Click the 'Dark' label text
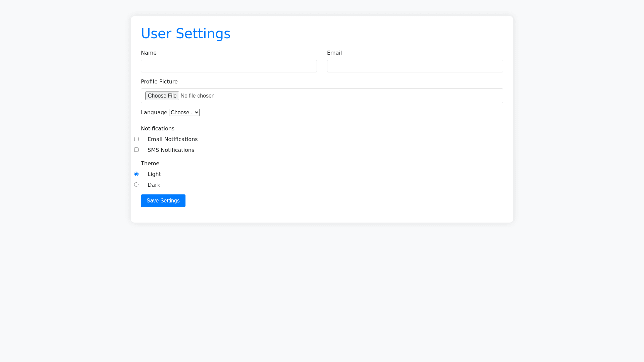Viewport: 644px width, 362px height. 154,185
